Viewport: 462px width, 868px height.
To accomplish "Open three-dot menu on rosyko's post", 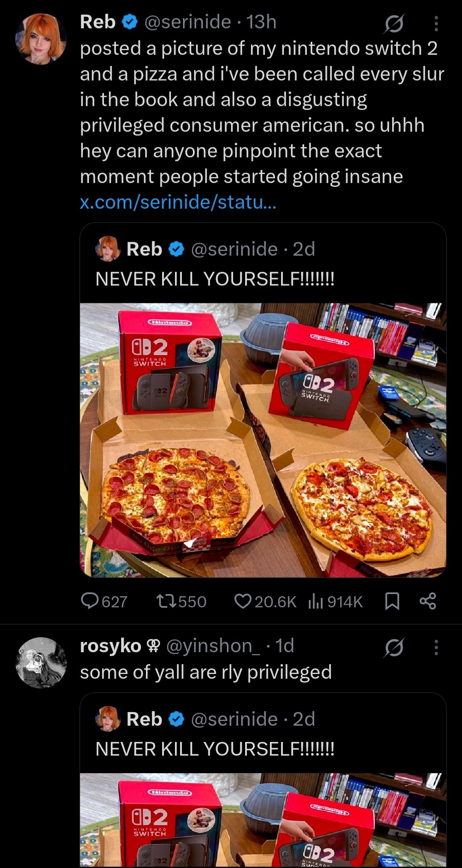I will pyautogui.click(x=436, y=647).
